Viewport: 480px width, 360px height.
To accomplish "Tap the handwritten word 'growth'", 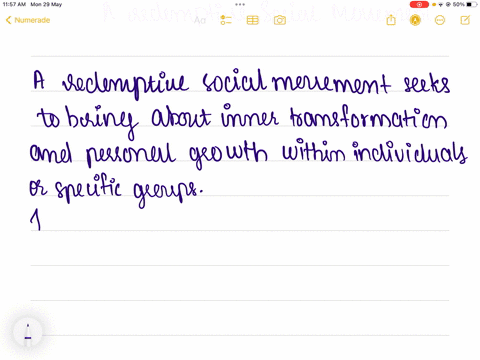I will click(x=228, y=155).
